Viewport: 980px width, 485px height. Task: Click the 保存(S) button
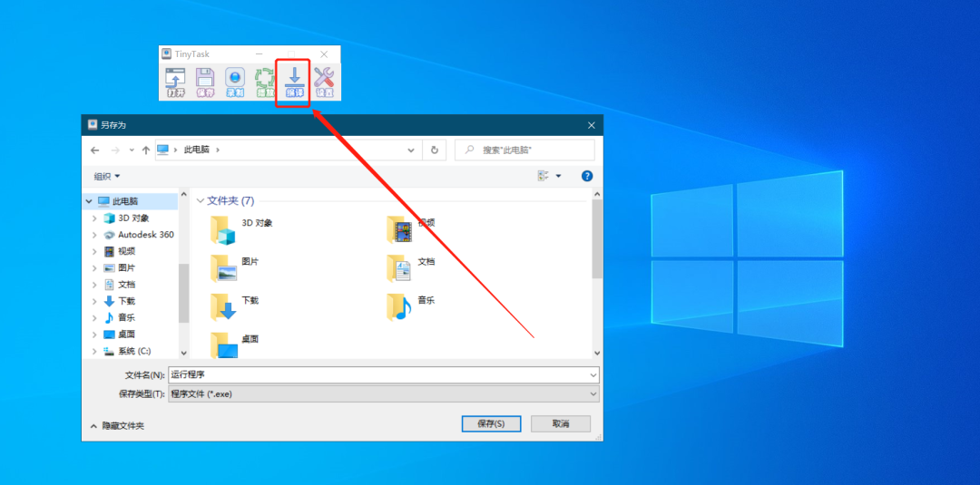click(x=491, y=424)
